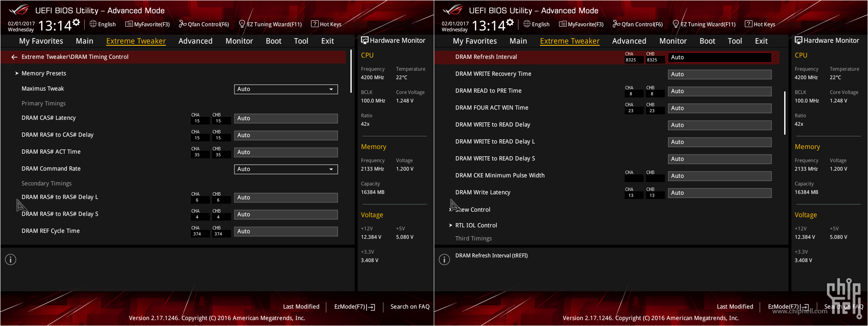Open the Advanced tab in the right window
Image resolution: width=868 pixels, height=326 pixels.
(x=629, y=41)
